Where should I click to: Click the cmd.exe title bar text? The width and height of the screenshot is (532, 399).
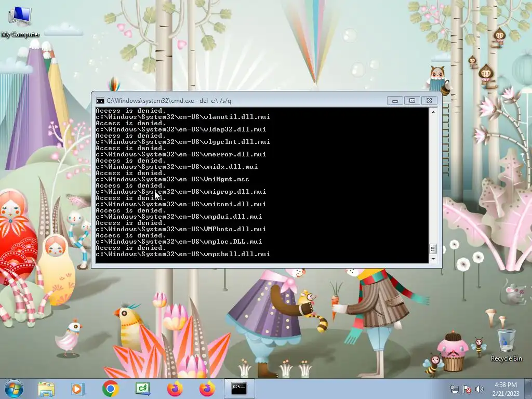169,101
